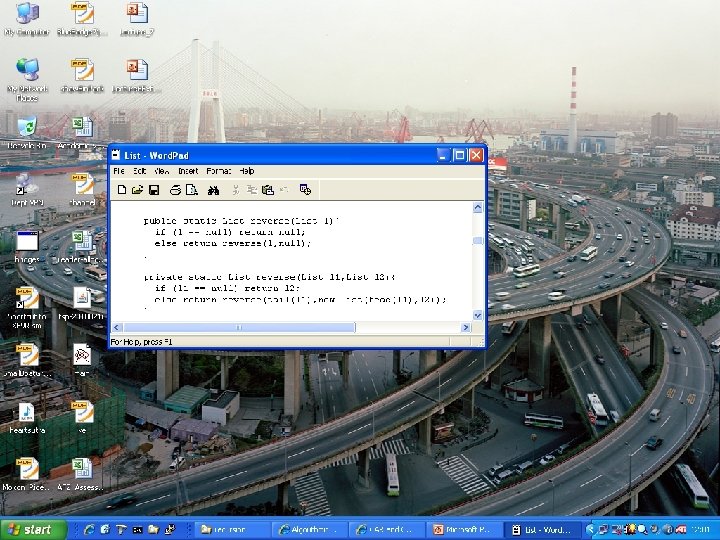Screen dimensions: 720x540
Task: Select the My Computer desktop icon
Action: pos(27,19)
